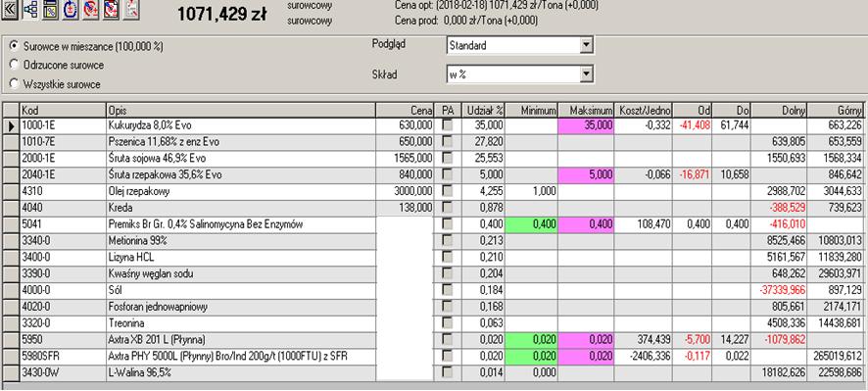Tick the PA checkbox for Lizyna HCL
Screen dimensions: 868x391
[448, 257]
